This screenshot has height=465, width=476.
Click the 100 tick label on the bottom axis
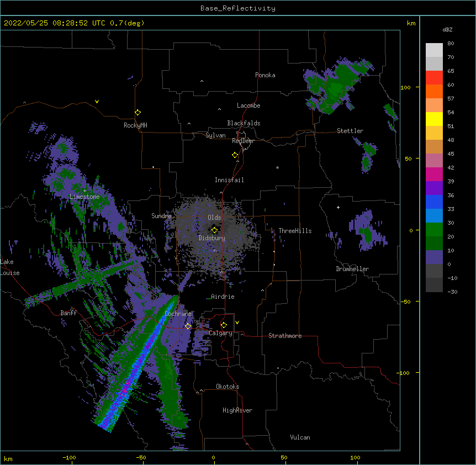(355, 457)
